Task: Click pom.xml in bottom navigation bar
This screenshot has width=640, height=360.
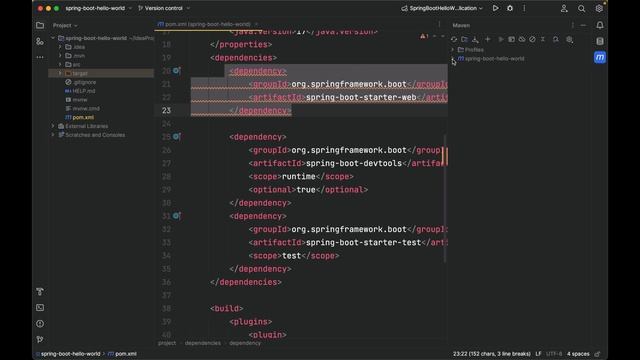Action: coord(122,354)
